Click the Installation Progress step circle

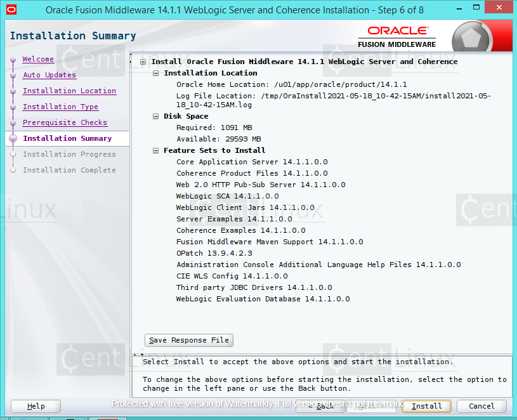[x=13, y=154]
